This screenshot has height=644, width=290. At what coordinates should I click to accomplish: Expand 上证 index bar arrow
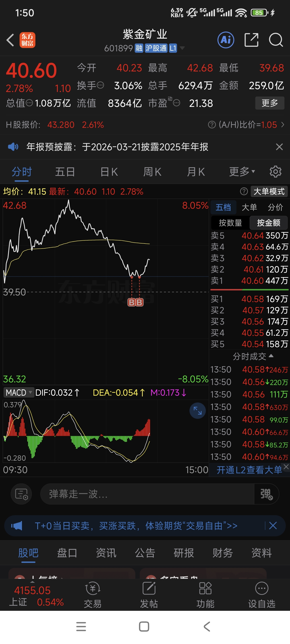pyautogui.click(x=33, y=582)
